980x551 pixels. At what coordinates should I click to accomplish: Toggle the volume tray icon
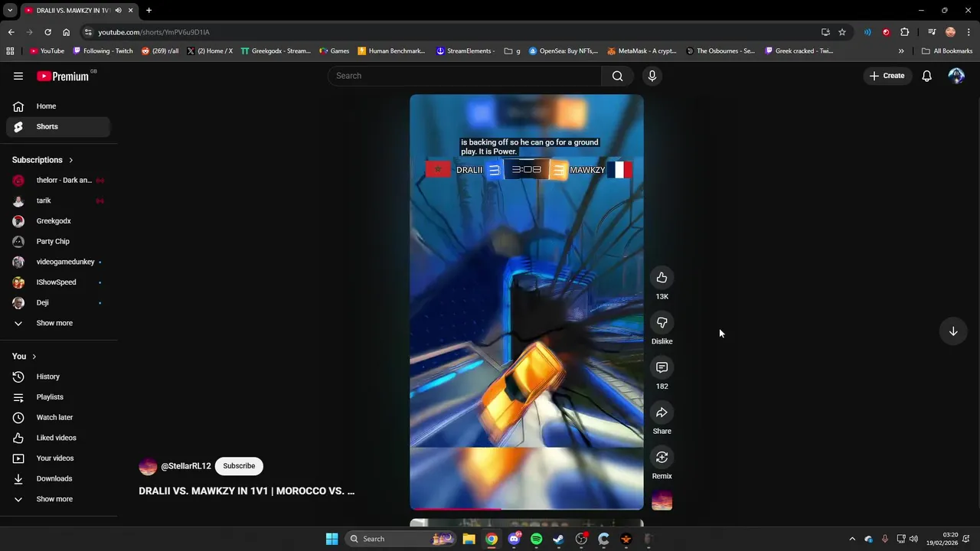(913, 539)
